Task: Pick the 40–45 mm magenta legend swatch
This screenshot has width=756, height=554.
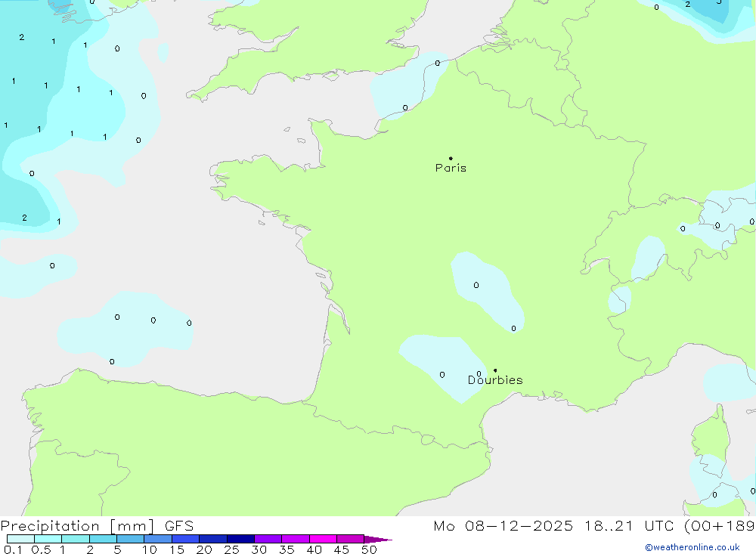Action: point(323,539)
